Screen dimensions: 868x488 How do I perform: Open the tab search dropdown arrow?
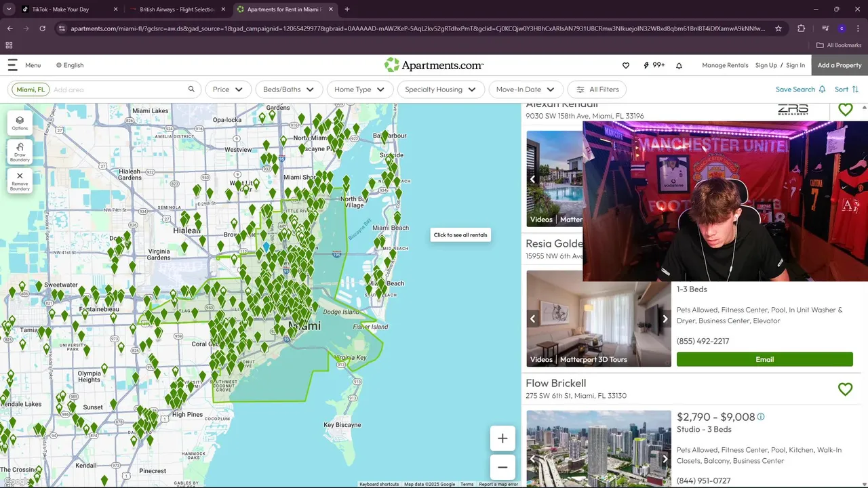[x=8, y=9]
